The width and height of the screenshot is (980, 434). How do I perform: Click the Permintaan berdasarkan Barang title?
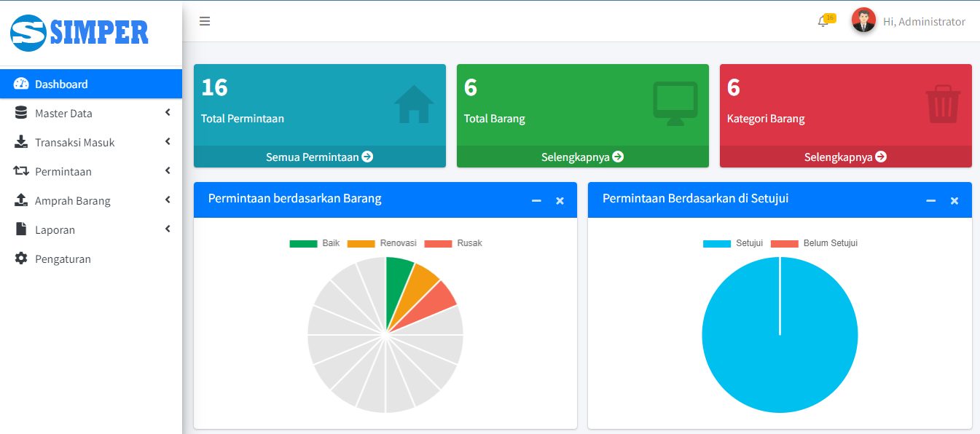[x=295, y=198]
